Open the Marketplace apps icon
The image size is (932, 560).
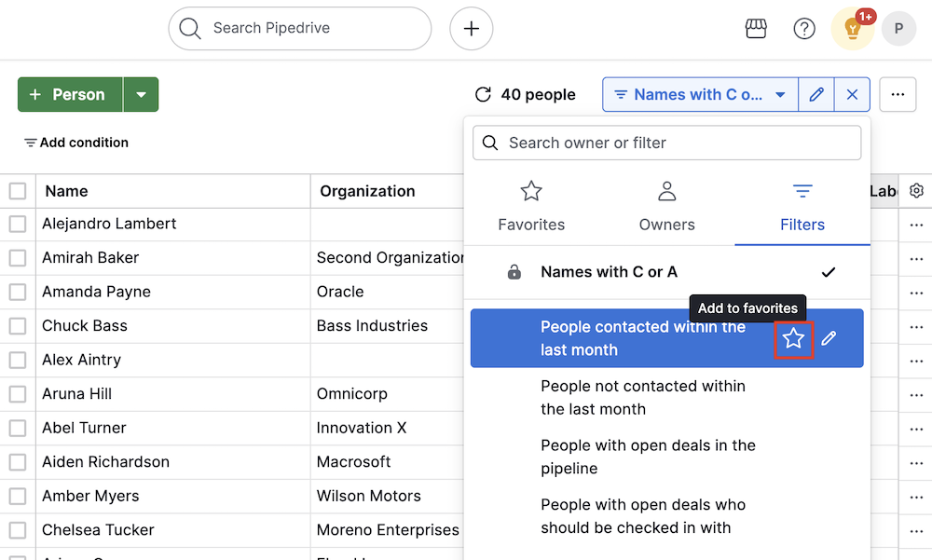(x=756, y=28)
